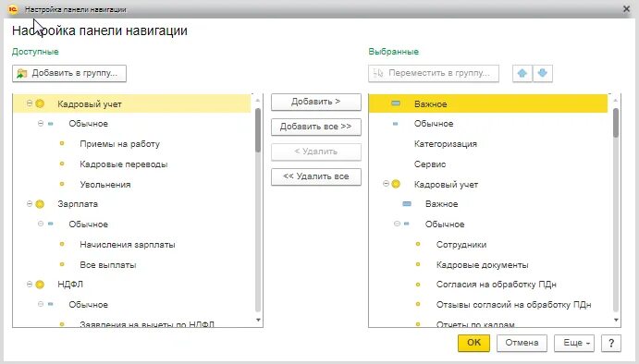Click the Отмена button
The height and width of the screenshot is (364, 639).
coord(522,343)
